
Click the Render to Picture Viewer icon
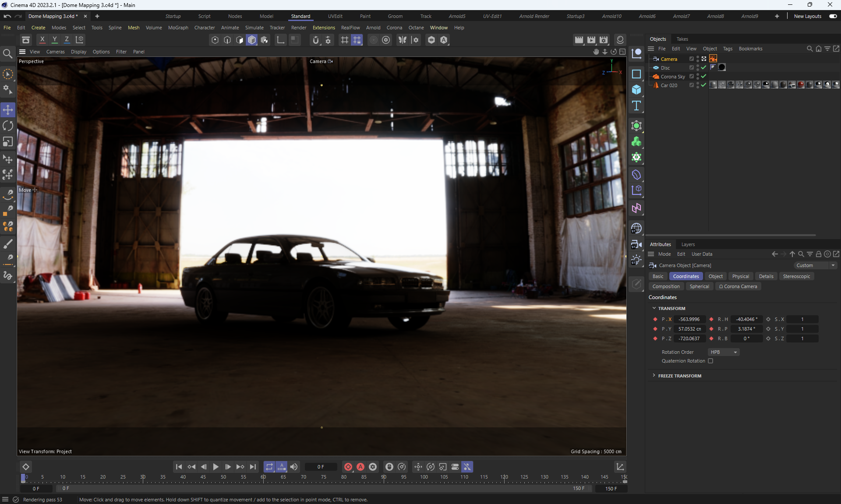coord(591,40)
